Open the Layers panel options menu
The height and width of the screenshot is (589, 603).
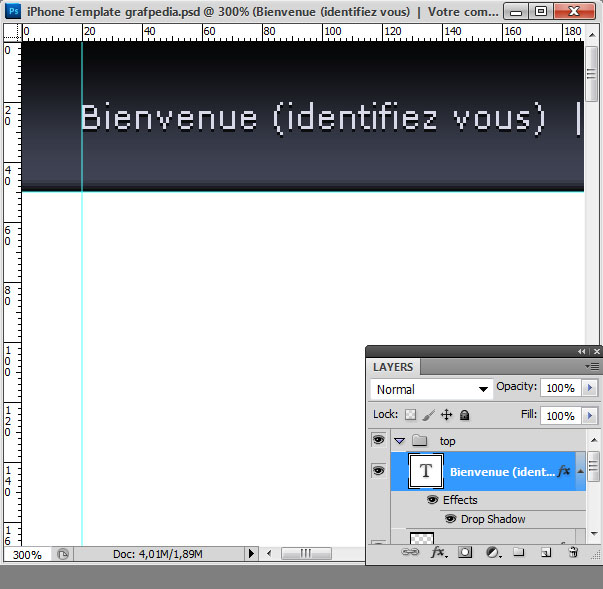pos(593,366)
